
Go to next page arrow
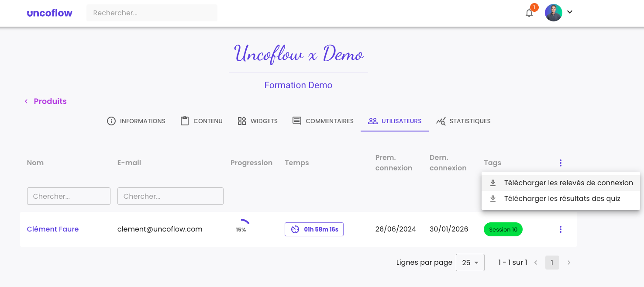(569, 263)
